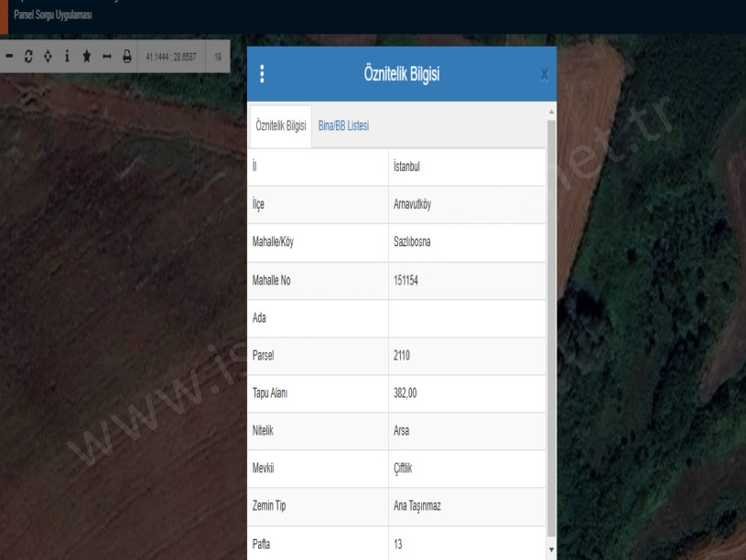
Task: Activate the info query tool
Action: pos(67,56)
